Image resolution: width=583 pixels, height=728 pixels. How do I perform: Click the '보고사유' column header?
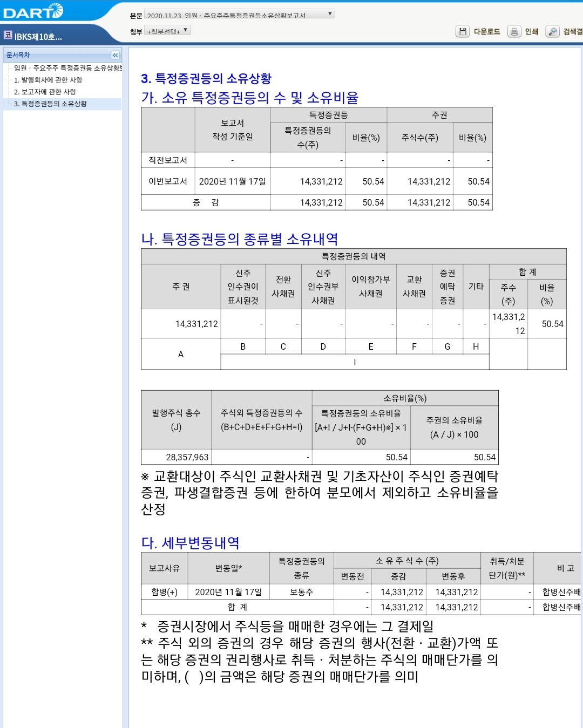tap(165, 568)
